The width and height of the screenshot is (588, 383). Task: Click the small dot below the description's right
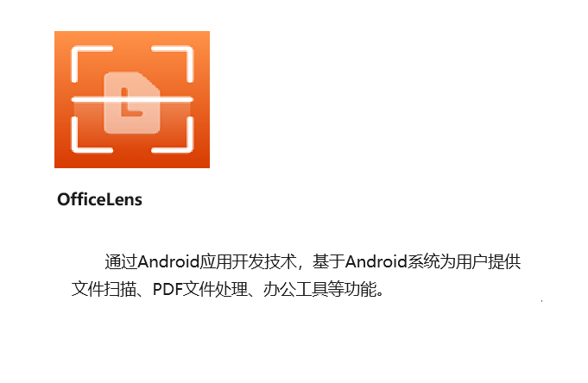click(542, 300)
